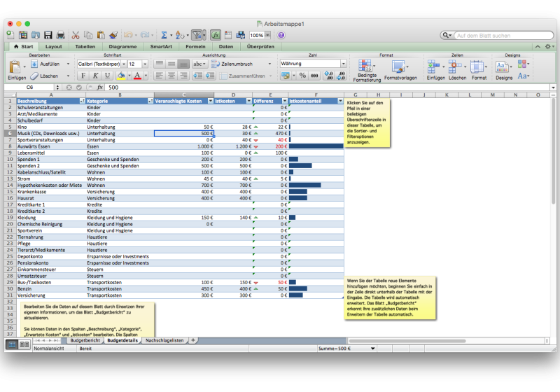Click the Print icon in the toolbar
This screenshot has width=560, height=392.
[60, 35]
